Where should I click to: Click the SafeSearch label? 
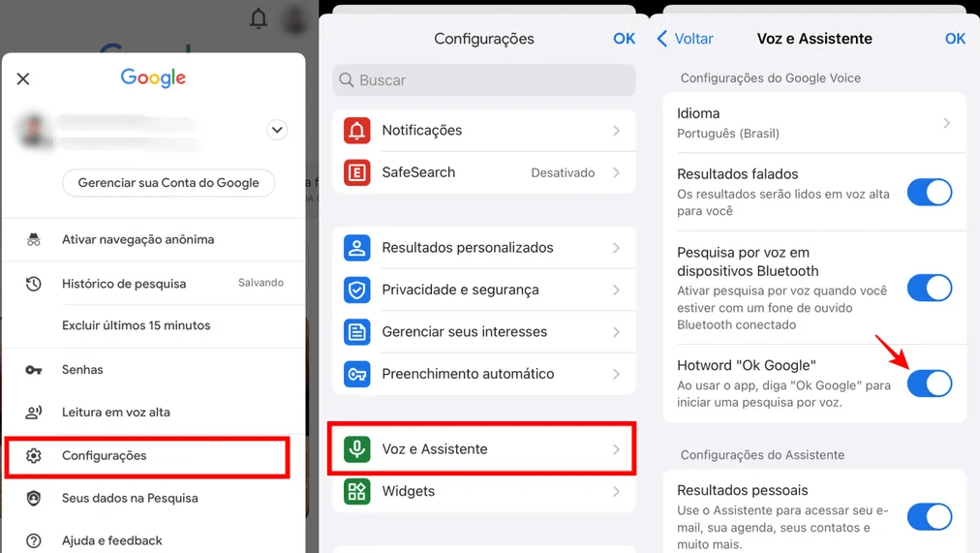[x=418, y=172]
